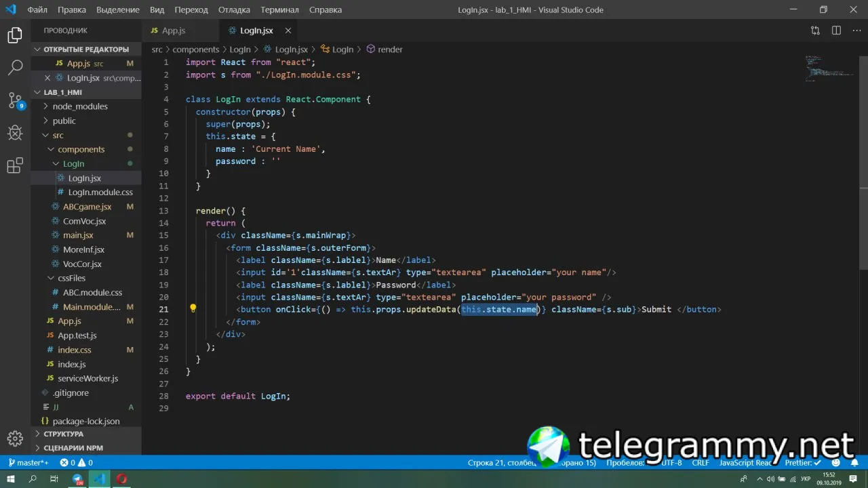Open the Терминал menu
Image resolution: width=868 pixels, height=488 pixels.
[279, 10]
